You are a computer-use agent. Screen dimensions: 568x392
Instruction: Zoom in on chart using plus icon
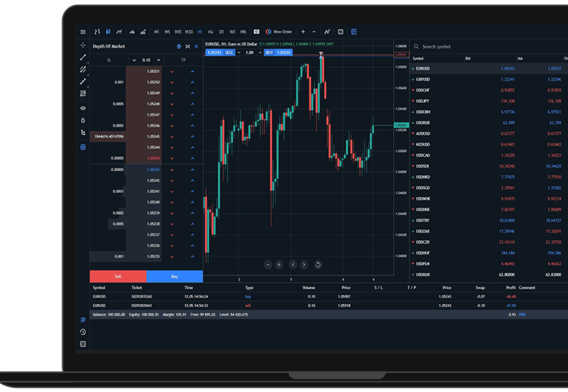click(279, 264)
